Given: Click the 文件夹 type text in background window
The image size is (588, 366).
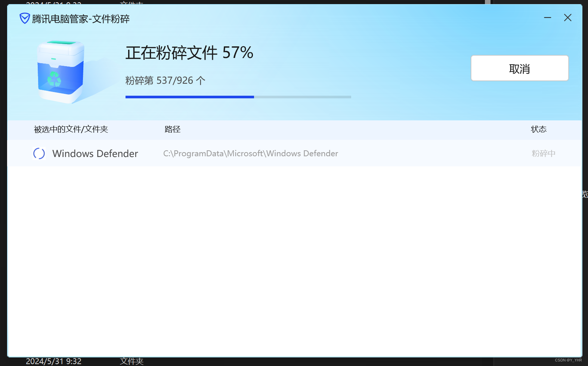Looking at the screenshot, I should pos(132,362).
